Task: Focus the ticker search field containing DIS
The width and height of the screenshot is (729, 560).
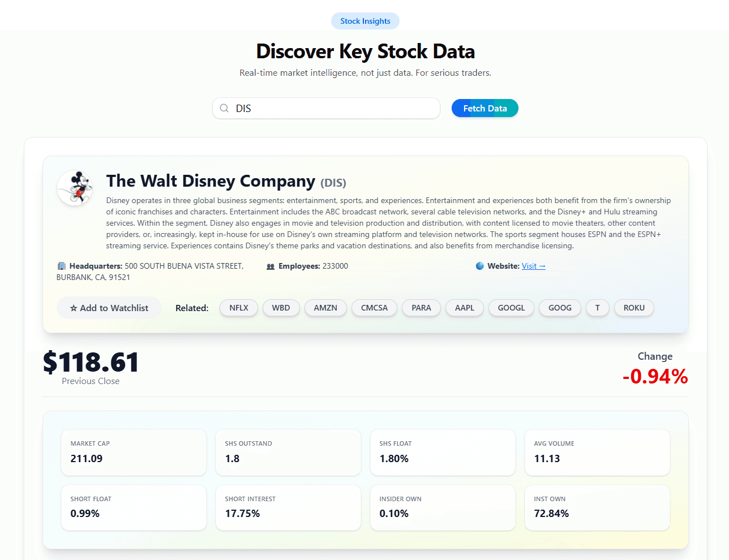Action: tap(334, 108)
